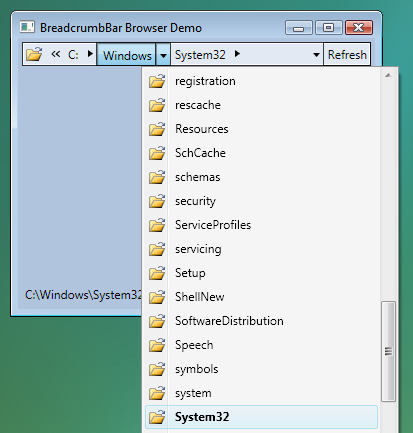Click the folder icon beside registration
This screenshot has width=413, height=433.
(157, 81)
